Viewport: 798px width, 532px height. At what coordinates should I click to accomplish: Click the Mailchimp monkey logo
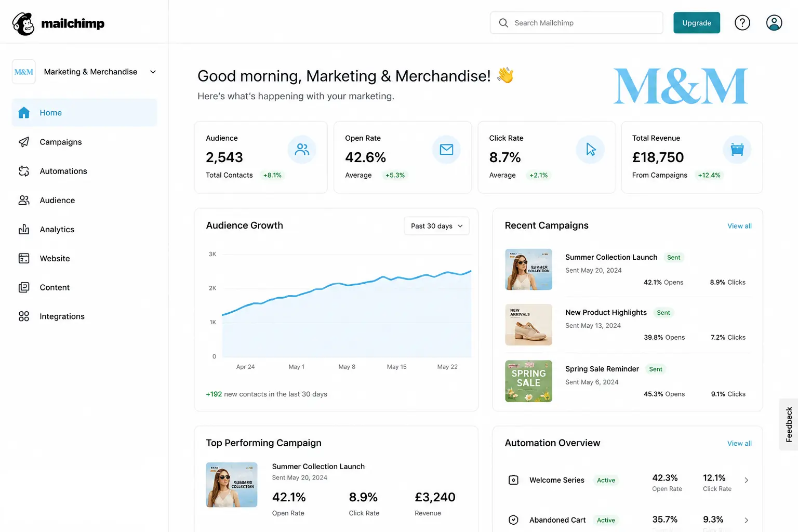23,23
